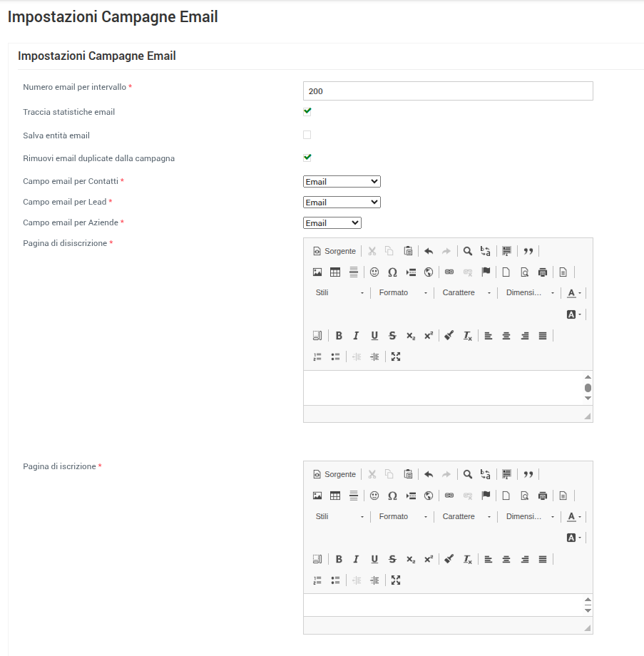
Task: Maximize the unsubscribe page editor
Action: click(396, 357)
